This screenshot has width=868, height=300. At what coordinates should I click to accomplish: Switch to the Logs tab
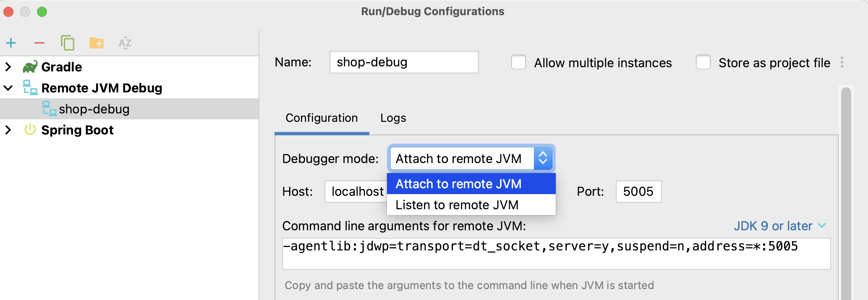[393, 118]
